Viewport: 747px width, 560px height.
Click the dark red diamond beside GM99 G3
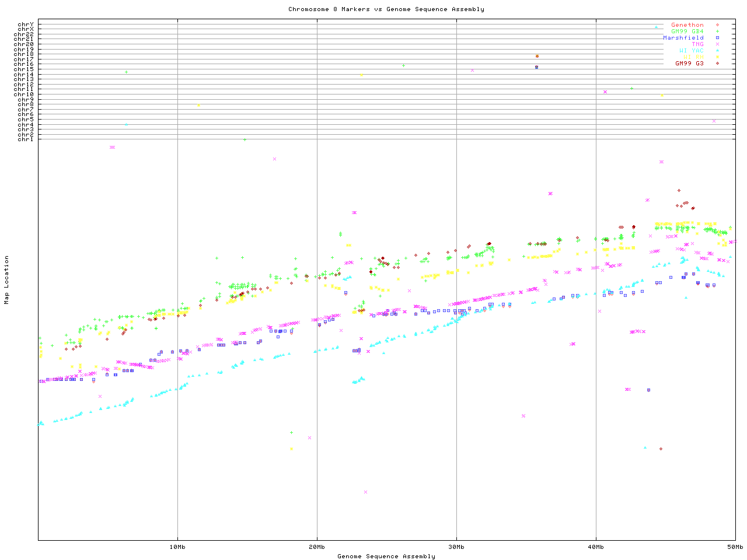(717, 64)
